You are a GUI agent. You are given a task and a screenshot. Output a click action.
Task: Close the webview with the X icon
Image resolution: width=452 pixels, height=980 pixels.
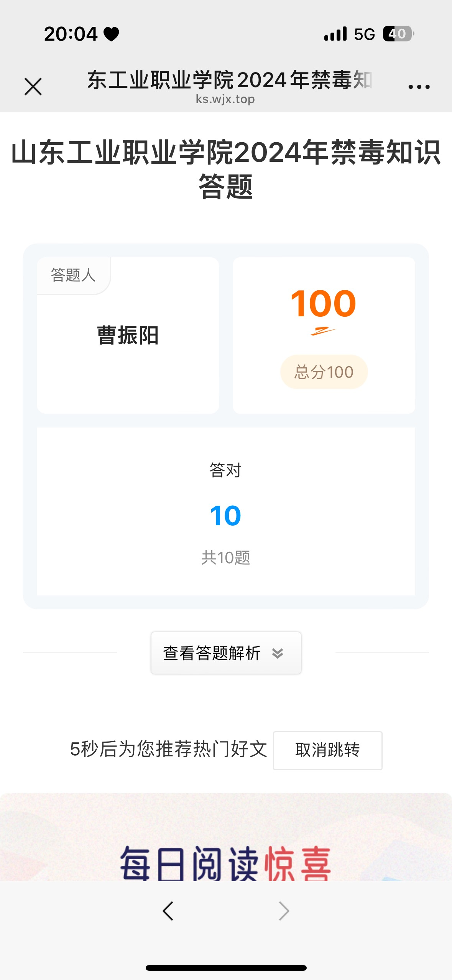(33, 86)
